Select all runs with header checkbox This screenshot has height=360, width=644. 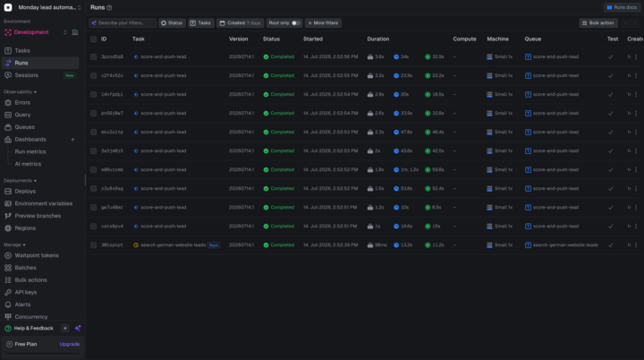pyautogui.click(x=94, y=39)
